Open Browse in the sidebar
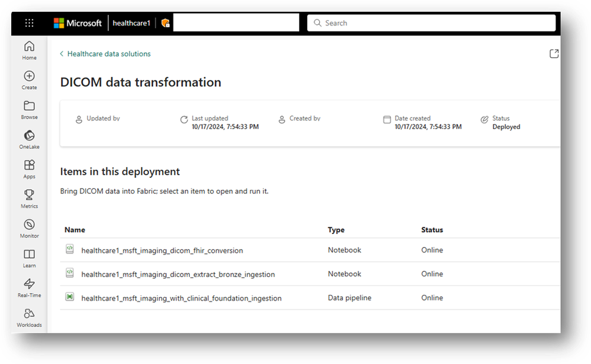591x364 pixels. coord(29,110)
